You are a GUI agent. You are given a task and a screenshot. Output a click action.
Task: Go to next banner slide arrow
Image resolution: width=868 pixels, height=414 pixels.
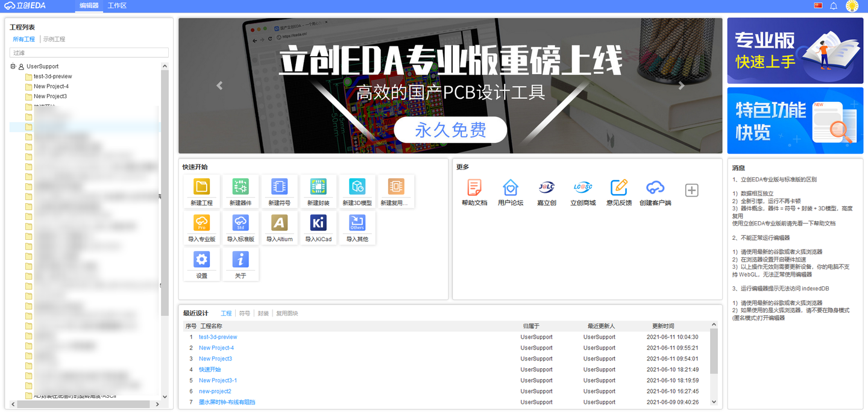682,86
